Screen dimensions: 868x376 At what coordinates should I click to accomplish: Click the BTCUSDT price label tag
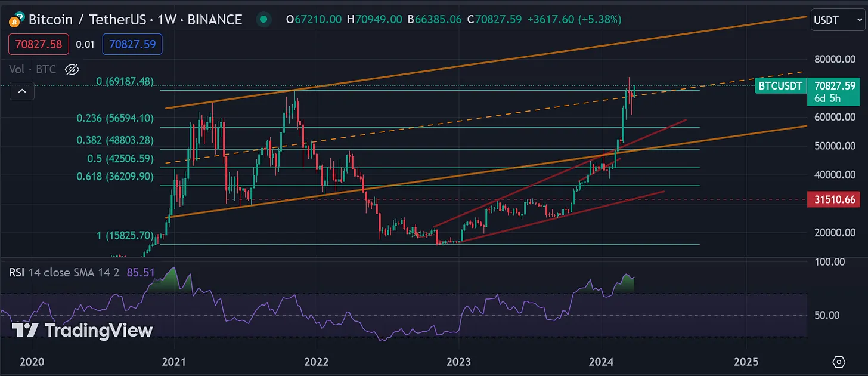tap(780, 86)
